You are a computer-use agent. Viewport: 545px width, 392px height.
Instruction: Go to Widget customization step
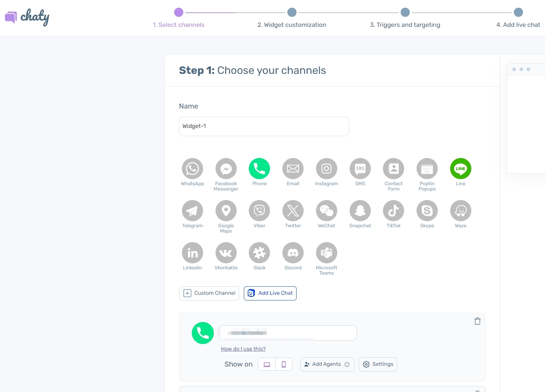pos(292,13)
